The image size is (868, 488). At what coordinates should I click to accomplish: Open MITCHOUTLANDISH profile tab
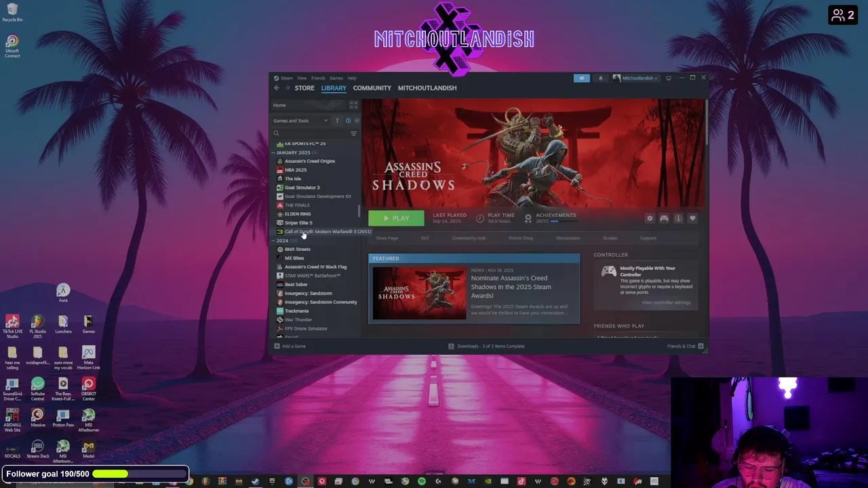427,88
